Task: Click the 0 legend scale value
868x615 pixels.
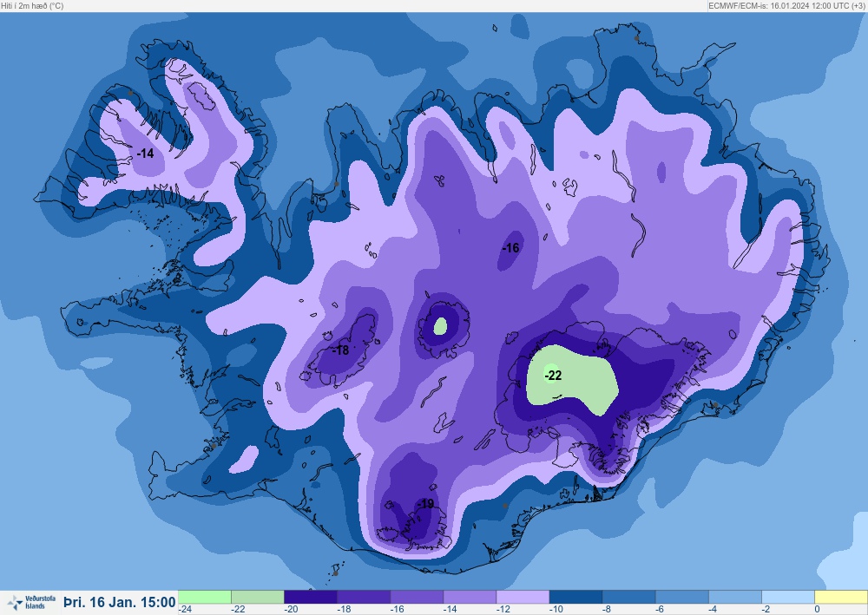Action: (x=817, y=609)
